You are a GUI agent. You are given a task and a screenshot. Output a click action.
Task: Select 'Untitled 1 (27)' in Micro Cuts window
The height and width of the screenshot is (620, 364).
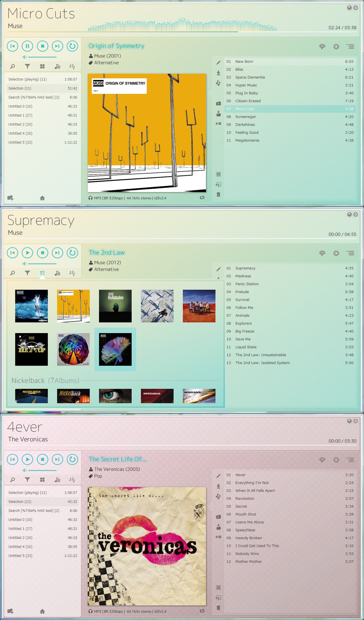point(42,115)
